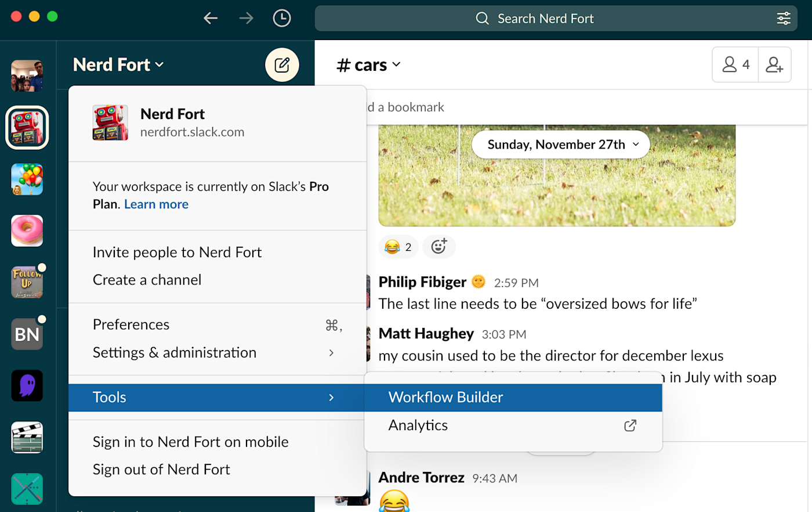Open the purple ghost workspace icon
Viewport: 812px width, 512px height.
pyautogui.click(x=27, y=386)
